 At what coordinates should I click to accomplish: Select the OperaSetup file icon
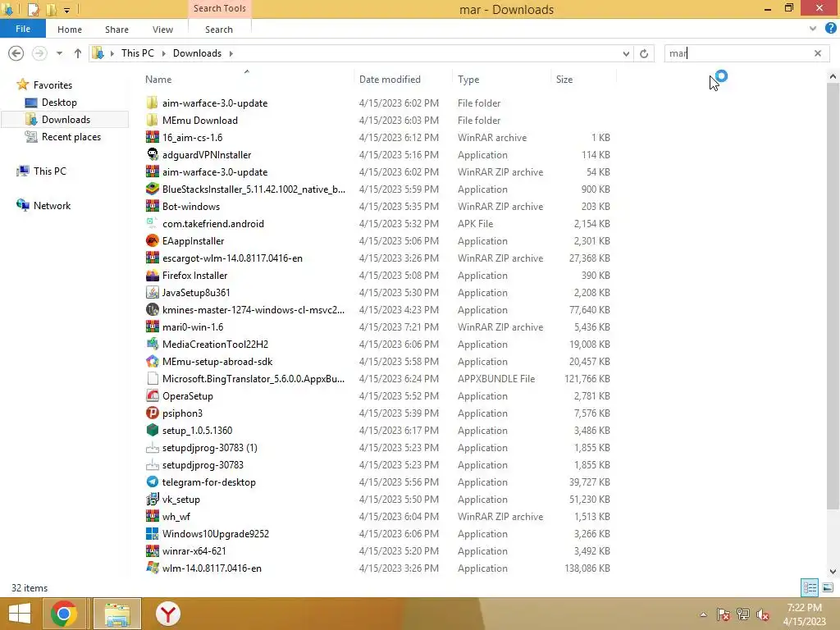pyautogui.click(x=152, y=396)
